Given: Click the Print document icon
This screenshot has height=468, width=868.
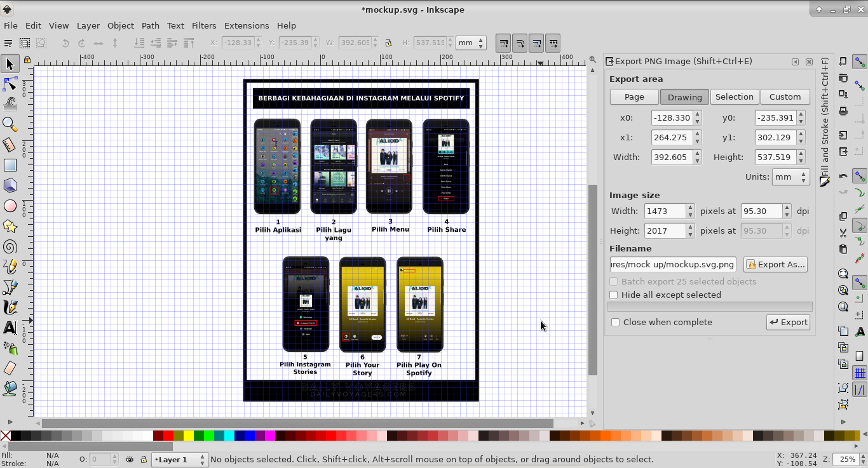Looking at the screenshot, I should [x=843, y=111].
